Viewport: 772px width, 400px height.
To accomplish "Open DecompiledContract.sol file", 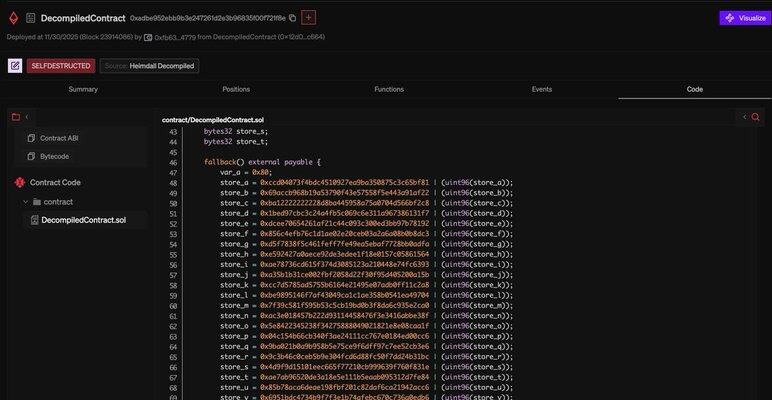I will click(x=83, y=220).
